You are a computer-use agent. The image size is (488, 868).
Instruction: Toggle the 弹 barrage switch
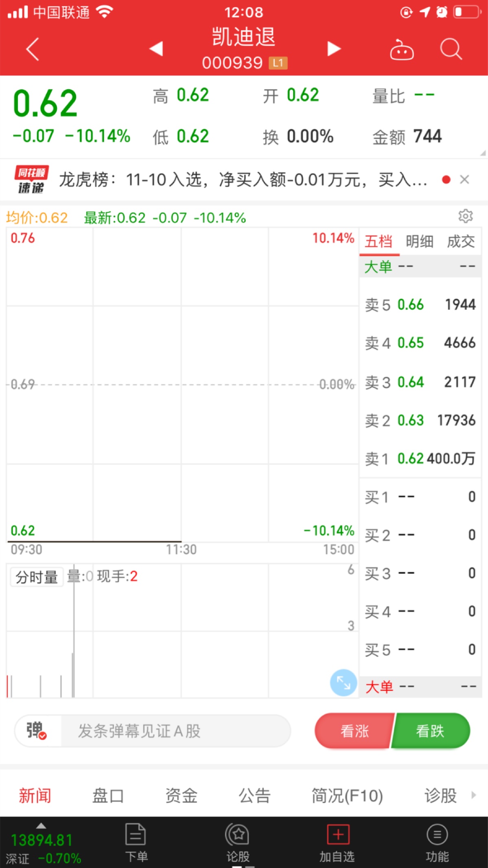[x=37, y=731]
